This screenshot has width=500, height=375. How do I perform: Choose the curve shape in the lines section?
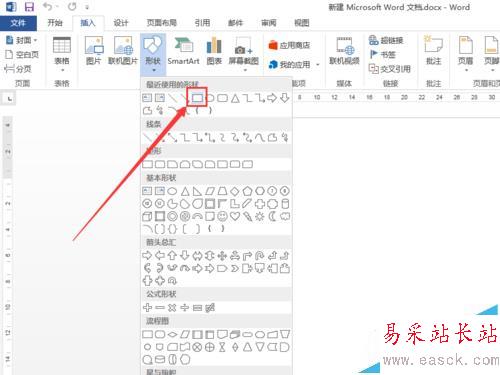(x=260, y=137)
